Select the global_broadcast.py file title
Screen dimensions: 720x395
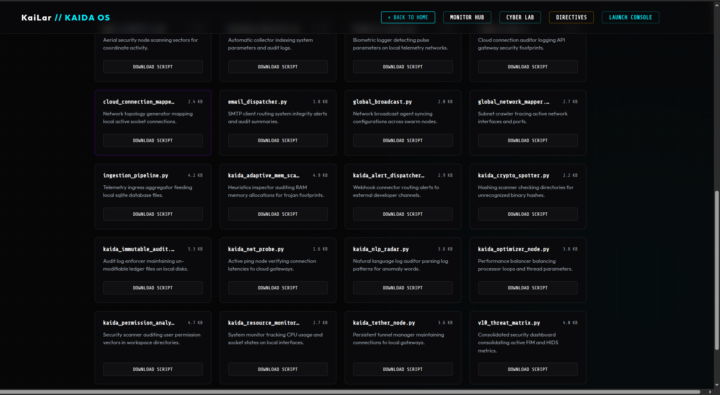[382, 102]
